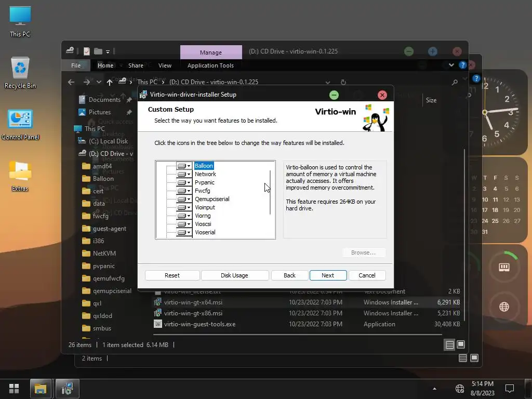Switch to the Home ribbon tab
This screenshot has height=399, width=532.
click(105, 65)
